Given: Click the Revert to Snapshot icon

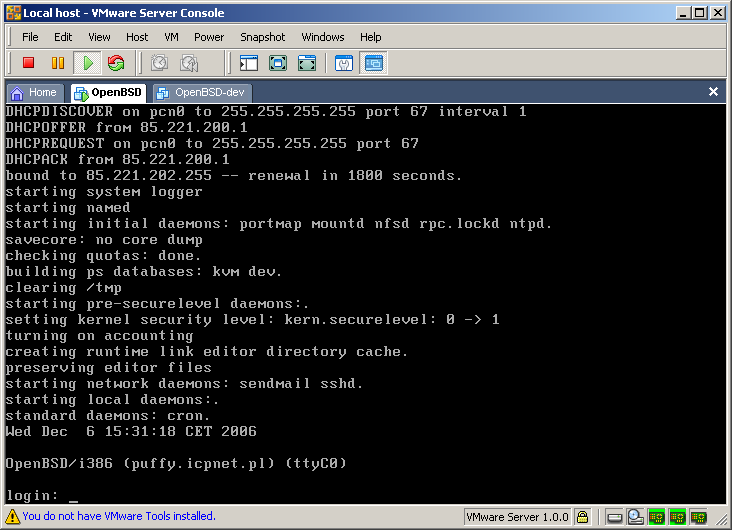Looking at the screenshot, I should click(x=189, y=63).
